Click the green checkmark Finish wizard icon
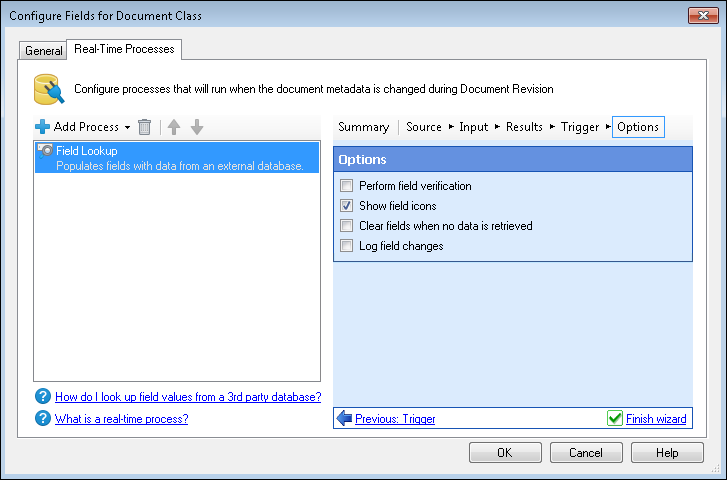The height and width of the screenshot is (480, 727). pyautogui.click(x=615, y=419)
